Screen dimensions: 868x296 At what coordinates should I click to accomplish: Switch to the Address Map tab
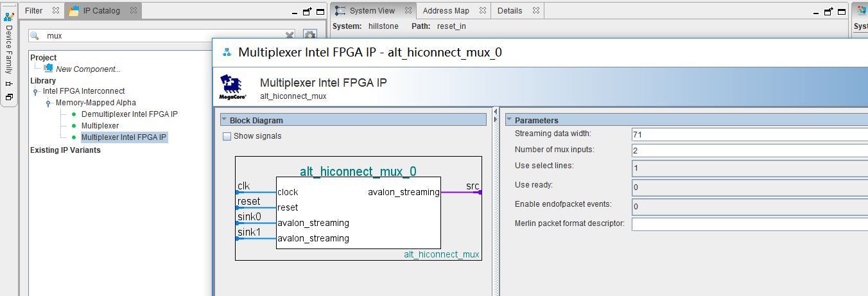(x=446, y=11)
